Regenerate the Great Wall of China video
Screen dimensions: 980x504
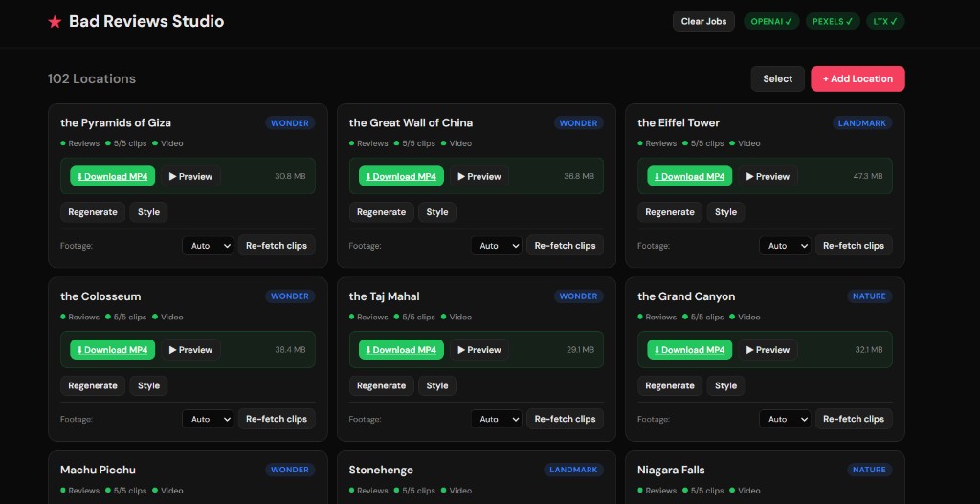381,212
